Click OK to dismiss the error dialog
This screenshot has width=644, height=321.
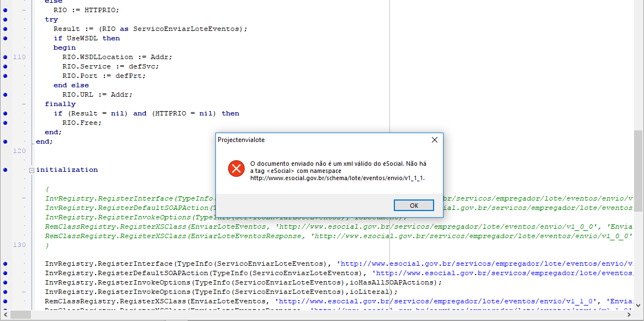[414, 205]
